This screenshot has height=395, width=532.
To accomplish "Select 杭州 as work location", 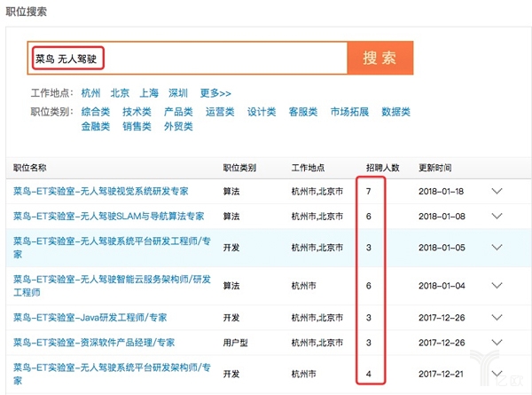I will pyautogui.click(x=90, y=93).
